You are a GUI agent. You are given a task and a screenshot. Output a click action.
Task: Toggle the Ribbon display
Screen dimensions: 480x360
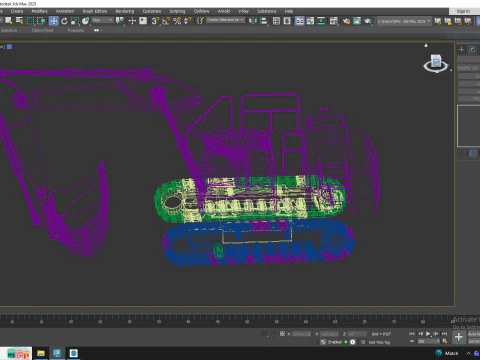[x=300, y=21]
